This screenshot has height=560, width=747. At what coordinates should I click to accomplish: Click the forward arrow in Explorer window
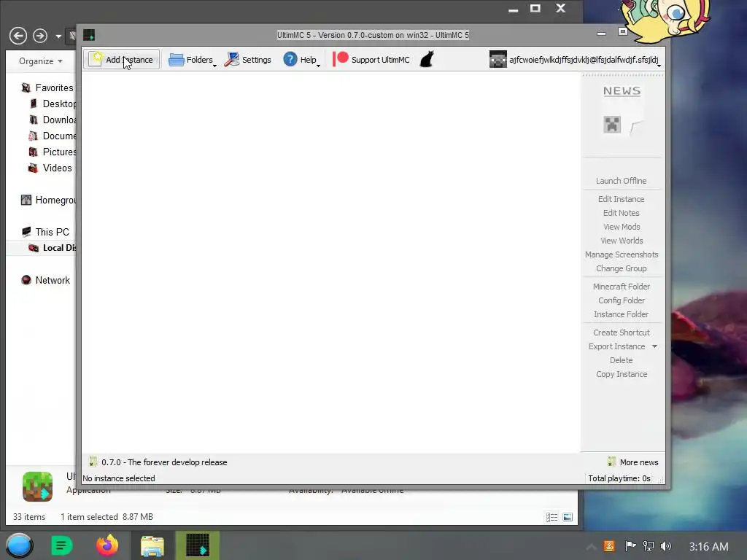click(40, 36)
